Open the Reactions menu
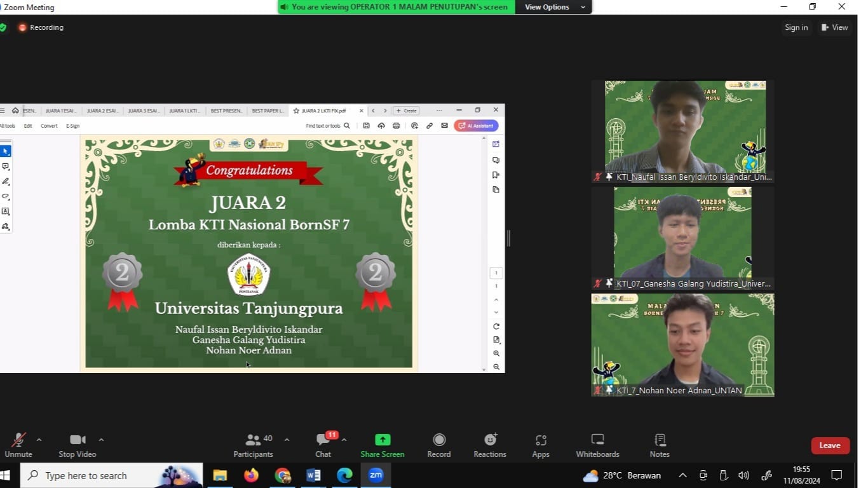The width and height of the screenshot is (868, 488). pyautogui.click(x=490, y=445)
